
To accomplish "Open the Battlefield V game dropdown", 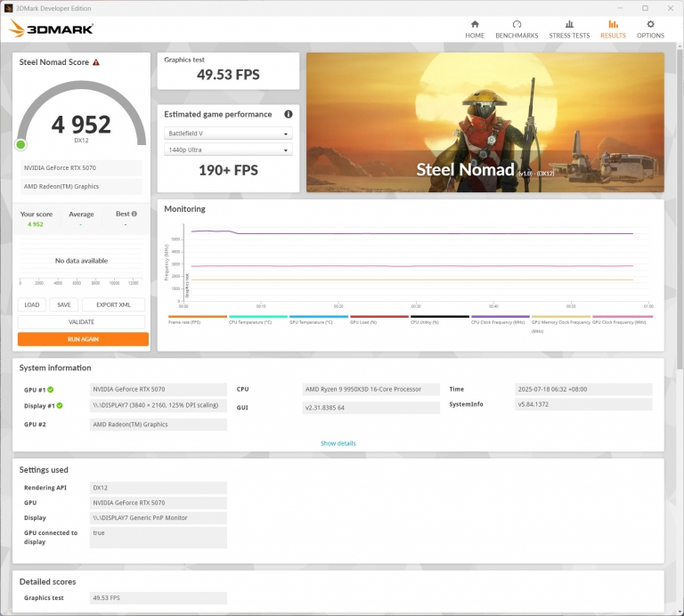I will pyautogui.click(x=228, y=134).
